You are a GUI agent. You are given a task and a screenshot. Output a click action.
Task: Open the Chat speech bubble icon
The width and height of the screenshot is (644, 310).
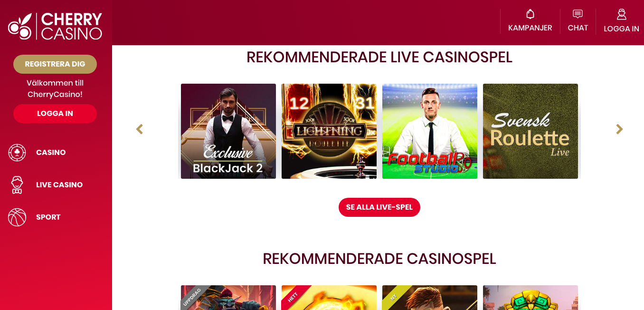tap(578, 14)
